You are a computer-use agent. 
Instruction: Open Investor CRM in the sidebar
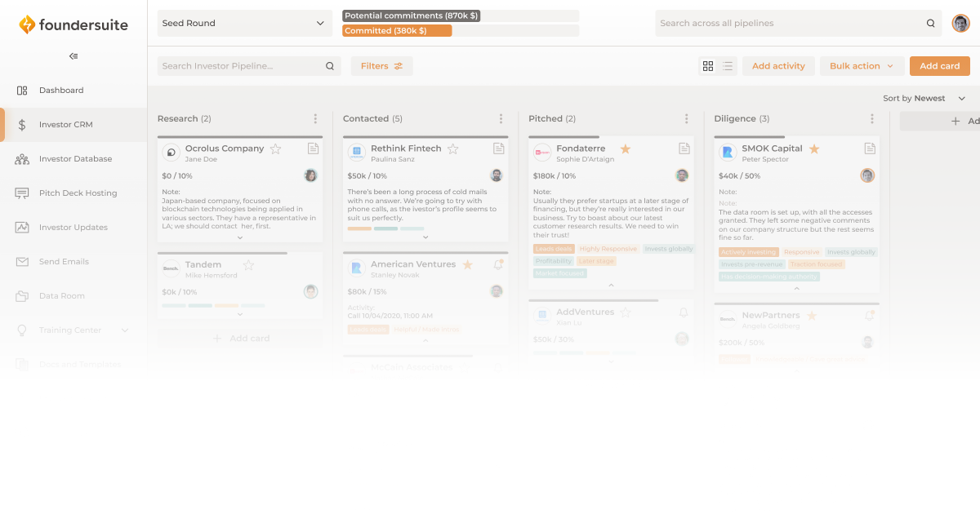73,125
